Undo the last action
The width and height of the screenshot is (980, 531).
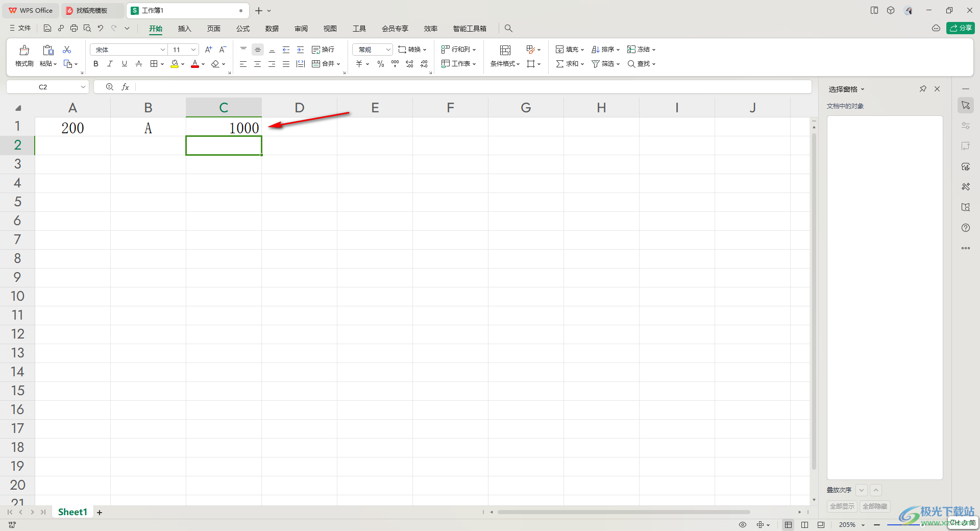tap(101, 28)
